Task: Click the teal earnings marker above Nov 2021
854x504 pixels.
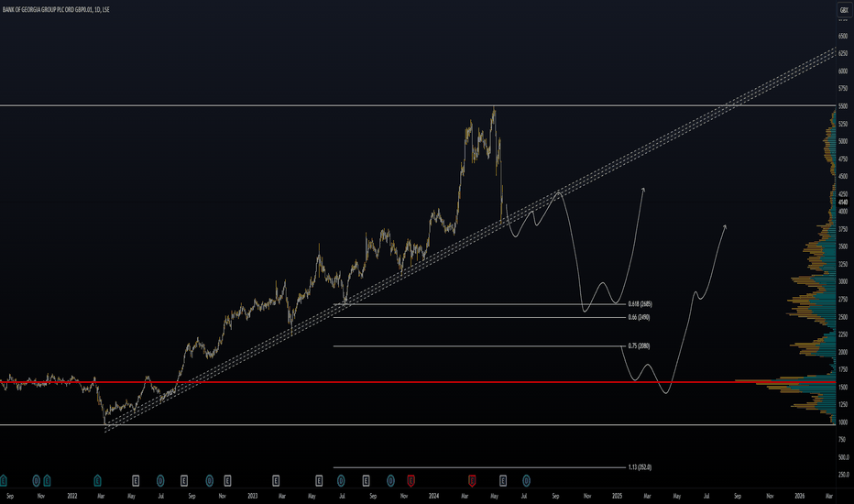Action: (x=47, y=480)
